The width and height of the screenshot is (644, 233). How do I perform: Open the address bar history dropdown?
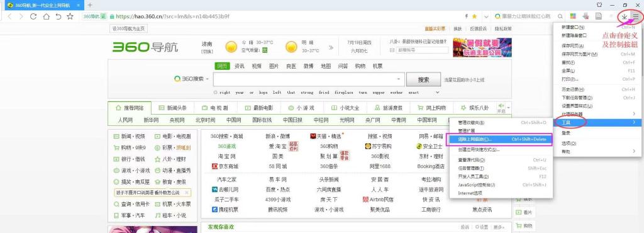[x=486, y=16]
